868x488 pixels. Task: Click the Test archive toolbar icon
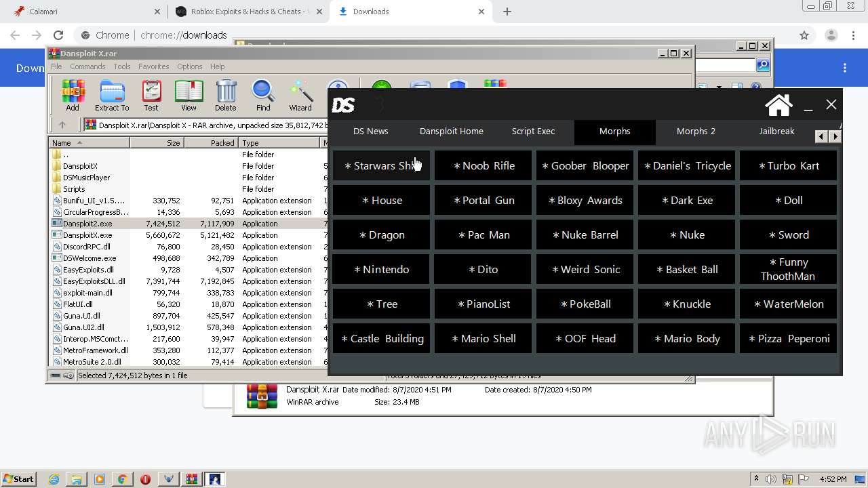[x=151, y=95]
